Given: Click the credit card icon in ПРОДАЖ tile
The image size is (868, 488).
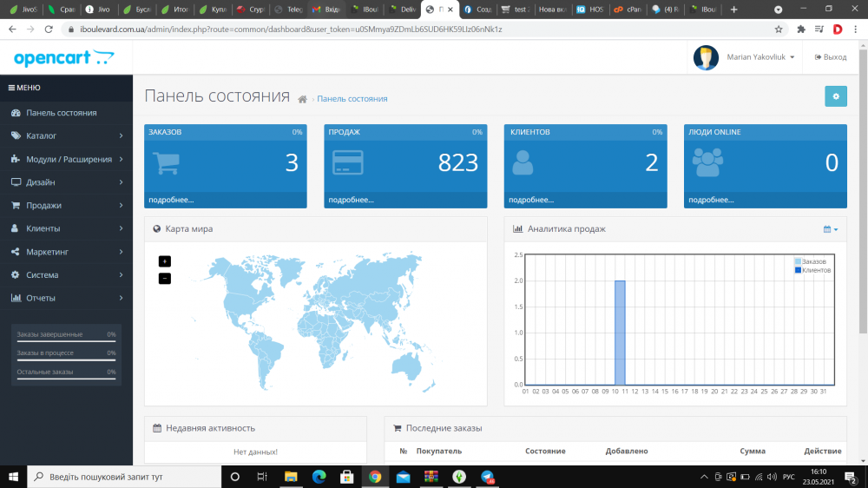Looking at the screenshot, I should pos(348,163).
